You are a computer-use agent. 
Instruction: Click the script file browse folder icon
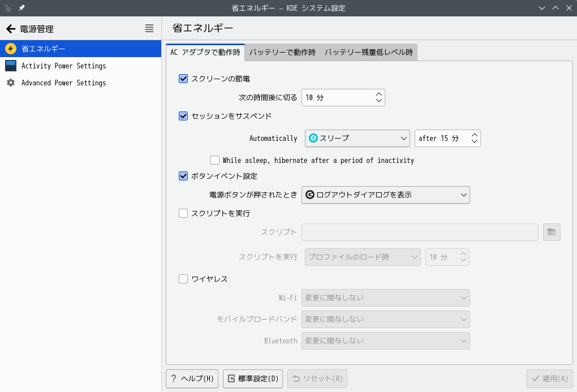(552, 232)
